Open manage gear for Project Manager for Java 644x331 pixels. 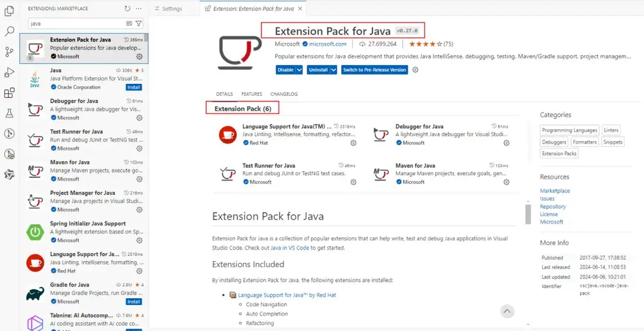(x=139, y=210)
